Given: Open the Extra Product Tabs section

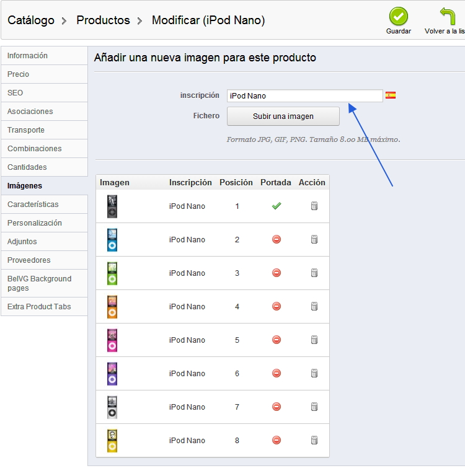Looking at the screenshot, I should [x=39, y=307].
